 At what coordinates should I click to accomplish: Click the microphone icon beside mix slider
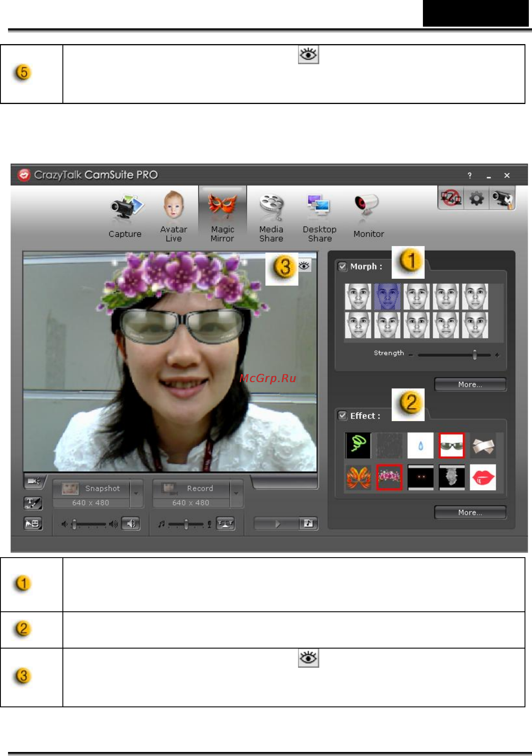(209, 524)
